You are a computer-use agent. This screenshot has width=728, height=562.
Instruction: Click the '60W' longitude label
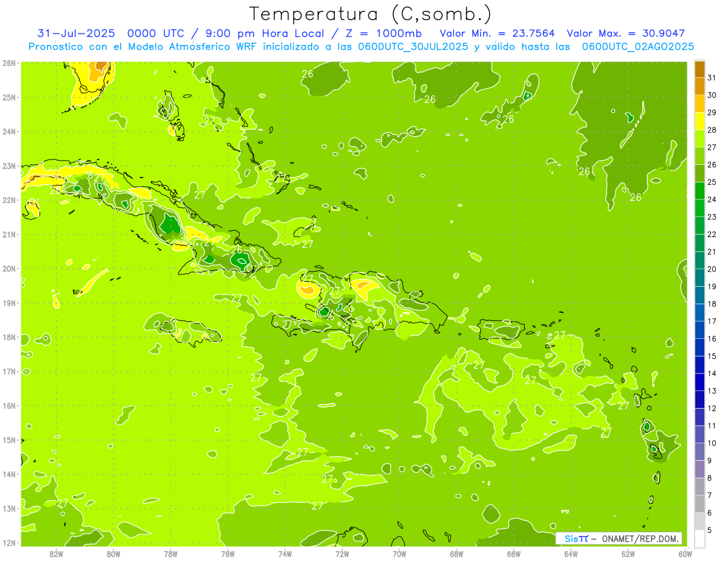[685, 554]
